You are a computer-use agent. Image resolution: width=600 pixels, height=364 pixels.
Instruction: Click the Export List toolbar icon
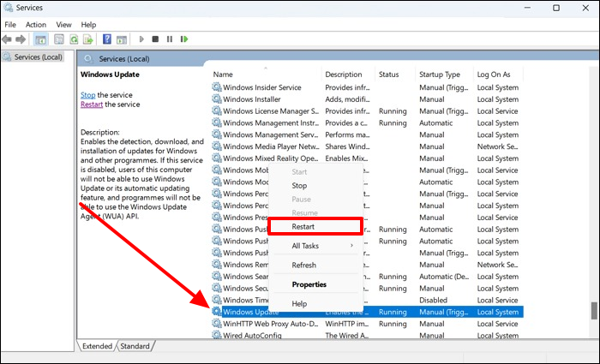[87, 39]
